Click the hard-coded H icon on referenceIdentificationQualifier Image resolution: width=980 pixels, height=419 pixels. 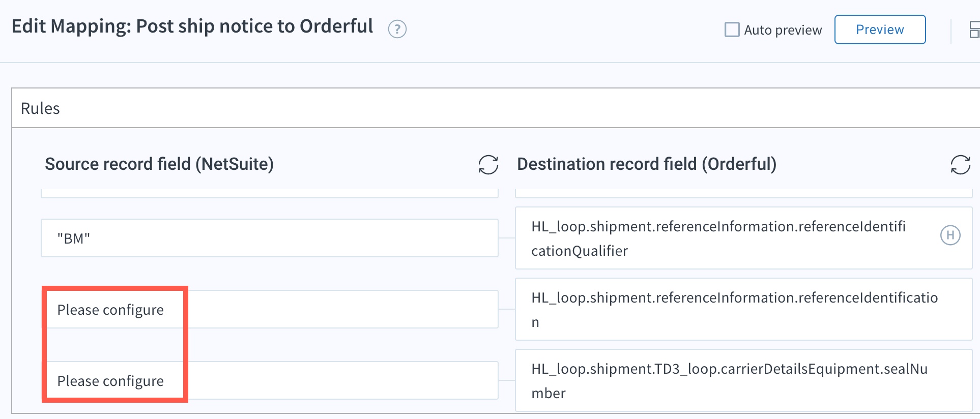pyautogui.click(x=950, y=235)
